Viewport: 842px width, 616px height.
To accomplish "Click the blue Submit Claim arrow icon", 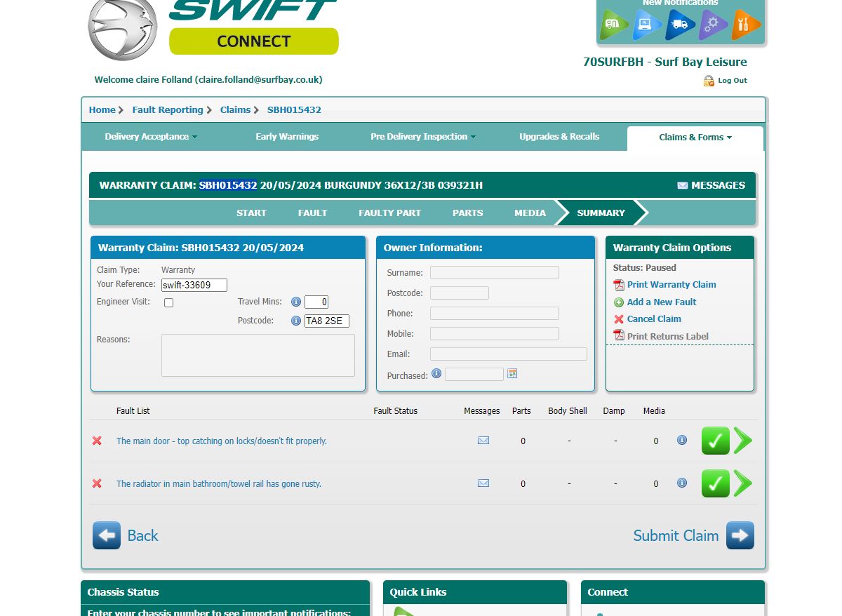I will (x=740, y=535).
